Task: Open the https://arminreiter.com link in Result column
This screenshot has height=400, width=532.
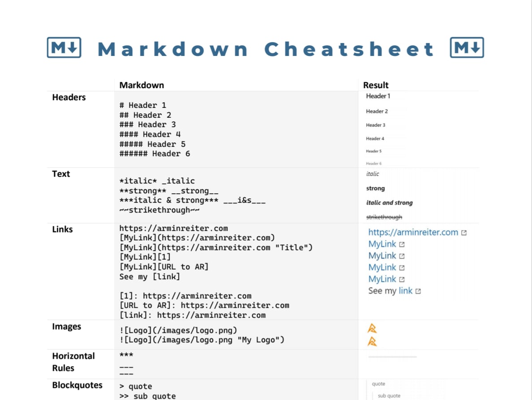Action: pos(413,232)
